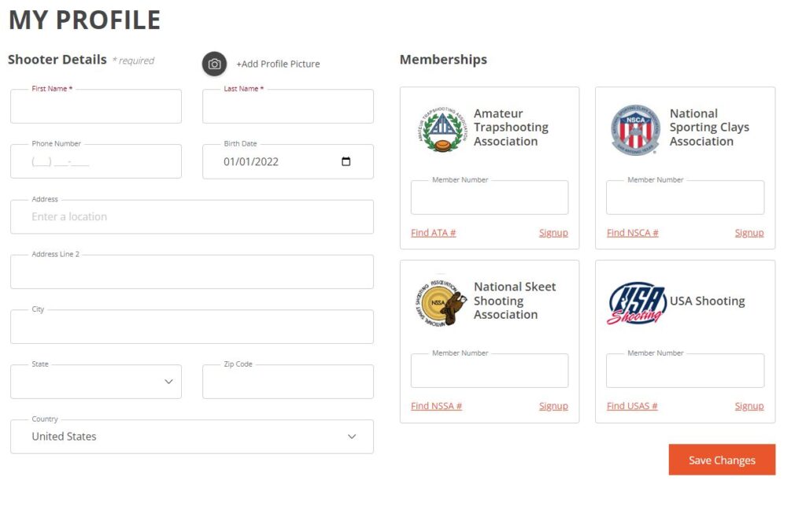The image size is (806, 532).
Task: Click the Amateur Trapshooting Association logo
Action: pyautogui.click(x=442, y=129)
